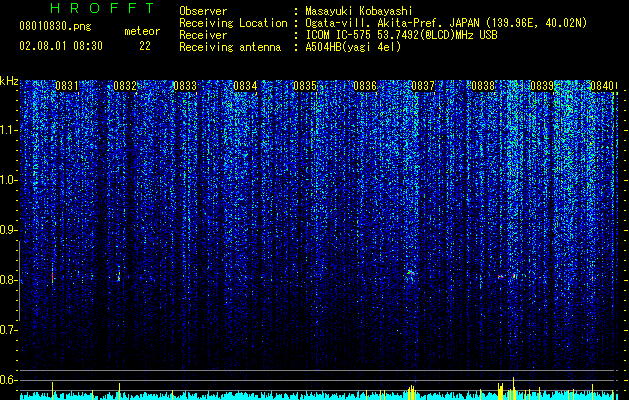Click the kHz axis unit label
629x400 pixels.
tap(9, 81)
